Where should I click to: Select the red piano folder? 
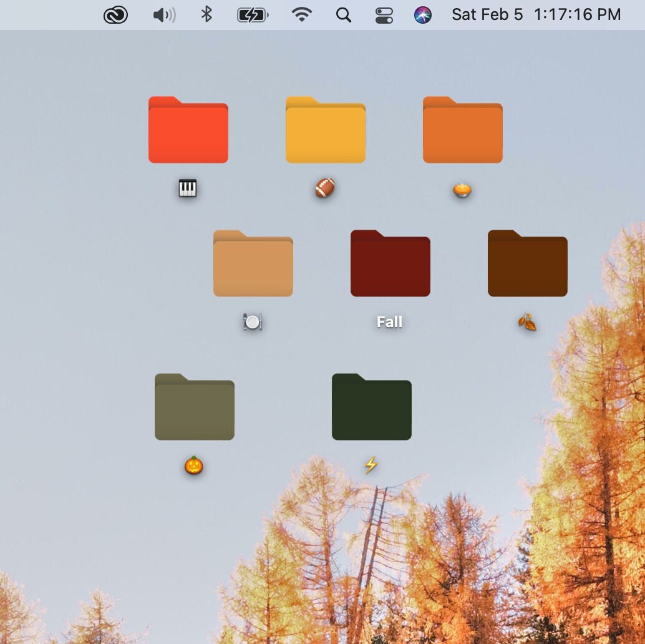188,129
